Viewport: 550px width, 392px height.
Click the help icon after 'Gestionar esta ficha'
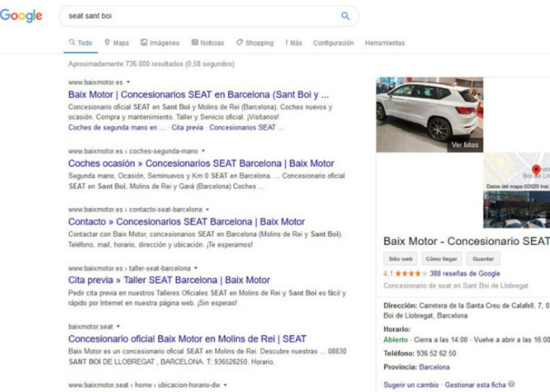click(x=512, y=384)
